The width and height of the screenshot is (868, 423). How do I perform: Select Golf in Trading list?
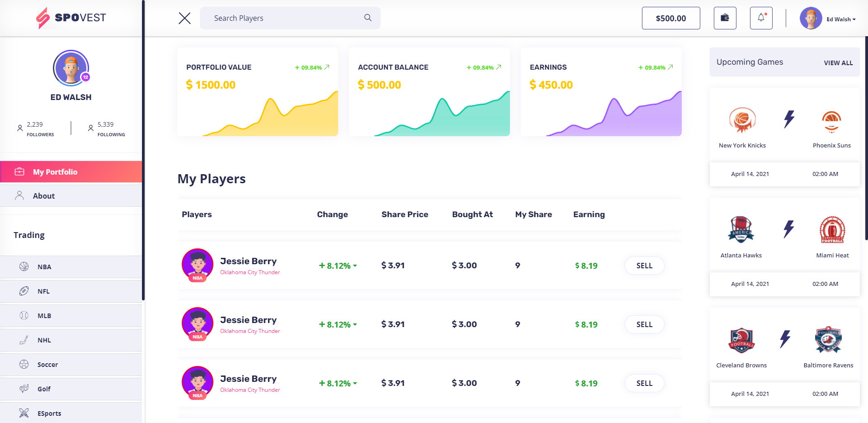coord(71,389)
